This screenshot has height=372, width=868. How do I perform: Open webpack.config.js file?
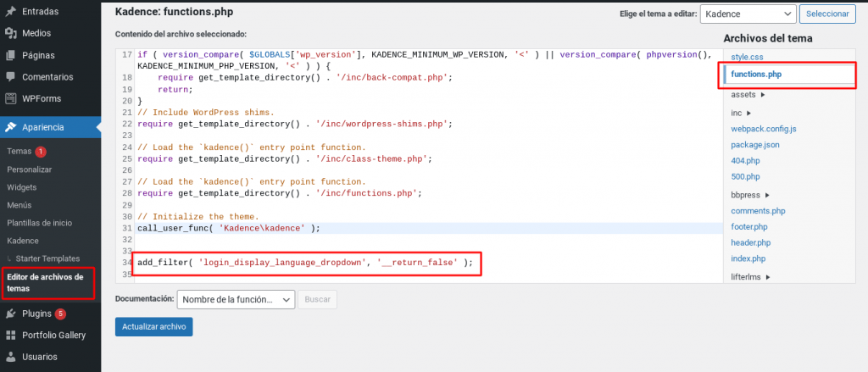(x=764, y=129)
